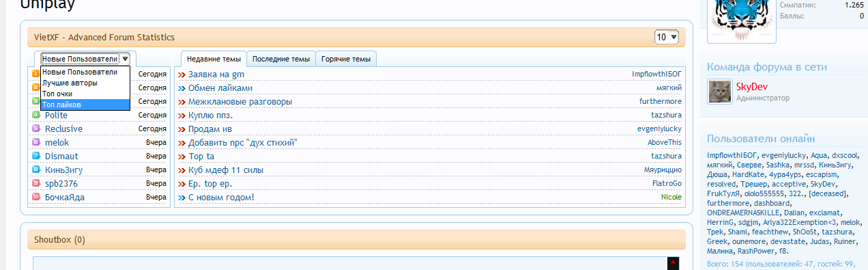Open thread Добавить прс "дух стихий"
Image resolution: width=868 pixels, height=270 pixels.
pos(243,142)
